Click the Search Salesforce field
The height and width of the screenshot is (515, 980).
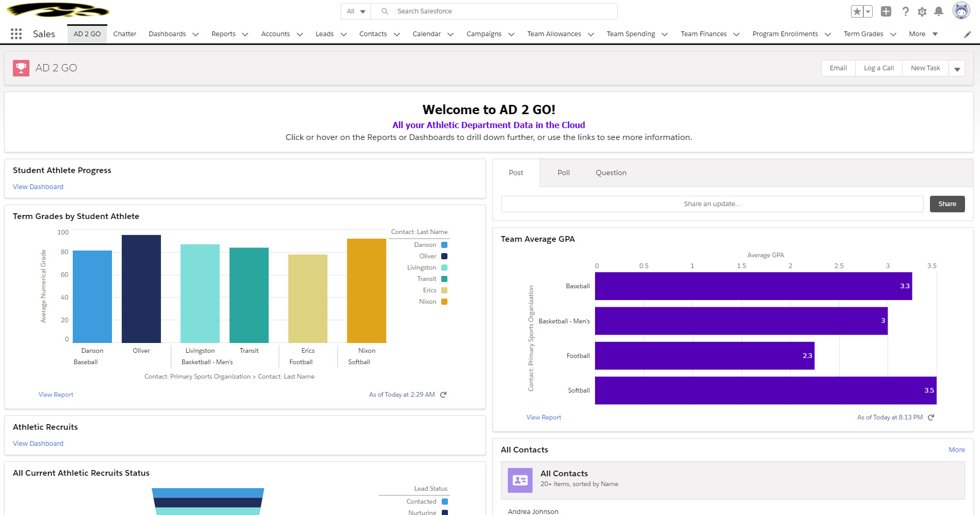[x=494, y=11]
